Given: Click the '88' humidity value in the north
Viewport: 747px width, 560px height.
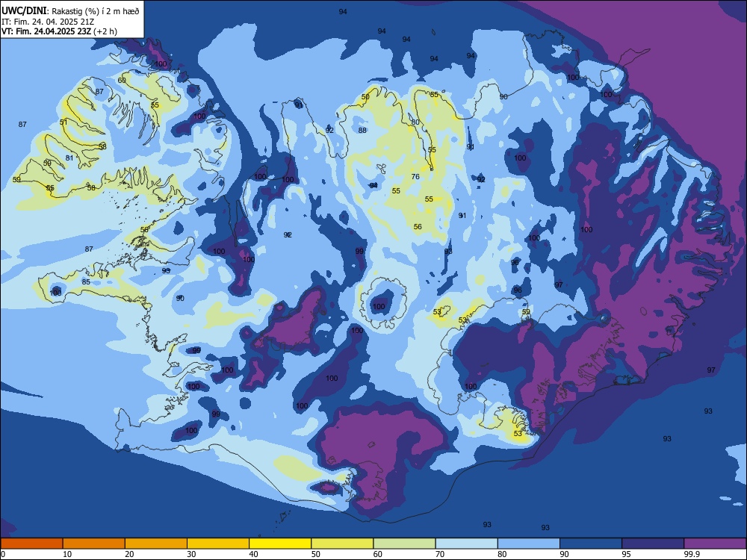Looking at the screenshot, I should (x=362, y=131).
